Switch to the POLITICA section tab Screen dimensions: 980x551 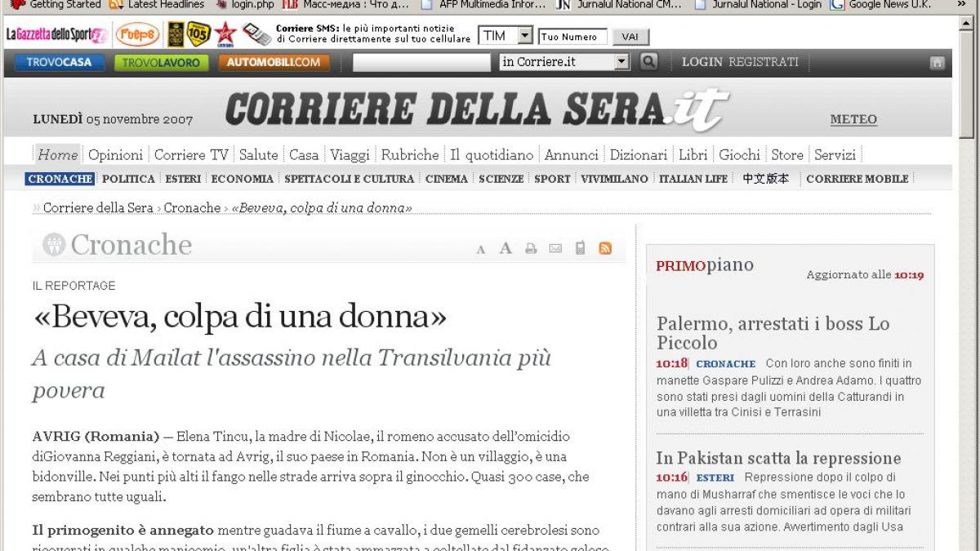point(128,179)
